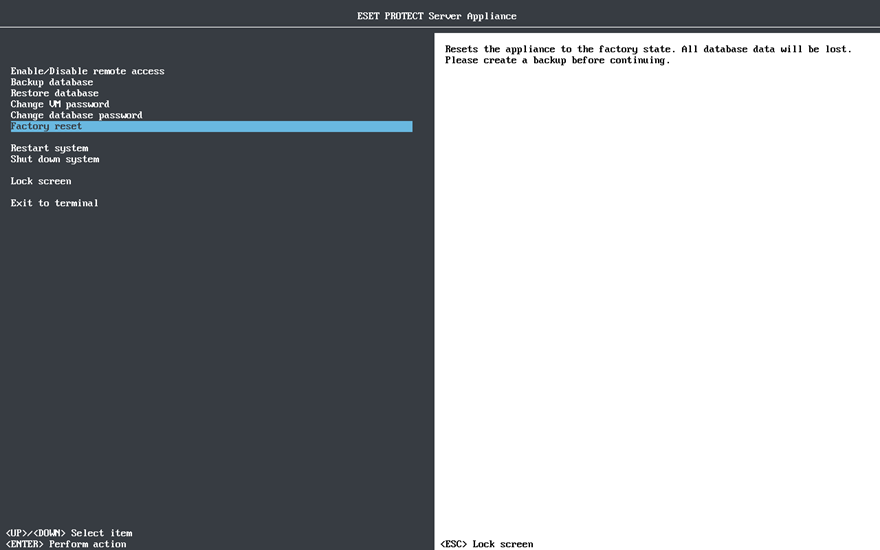880x550 pixels.
Task: Click the ENTER Perform action hint
Action: point(66,544)
